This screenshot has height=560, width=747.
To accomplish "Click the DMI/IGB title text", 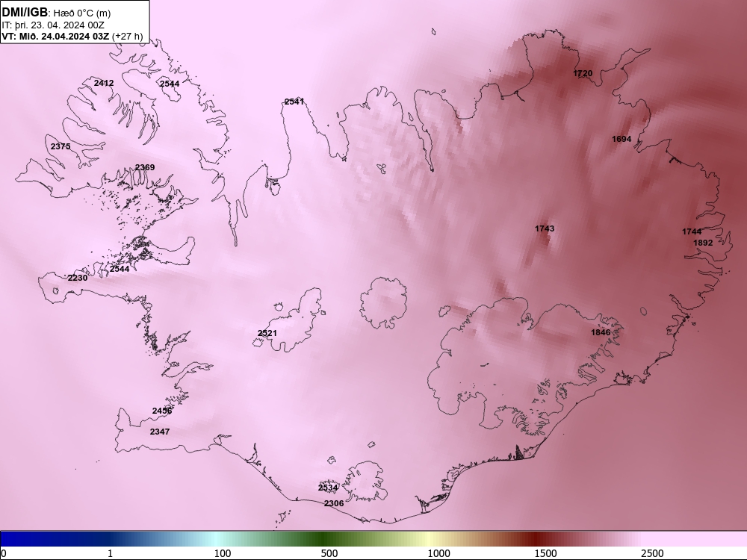I will [x=25, y=13].
